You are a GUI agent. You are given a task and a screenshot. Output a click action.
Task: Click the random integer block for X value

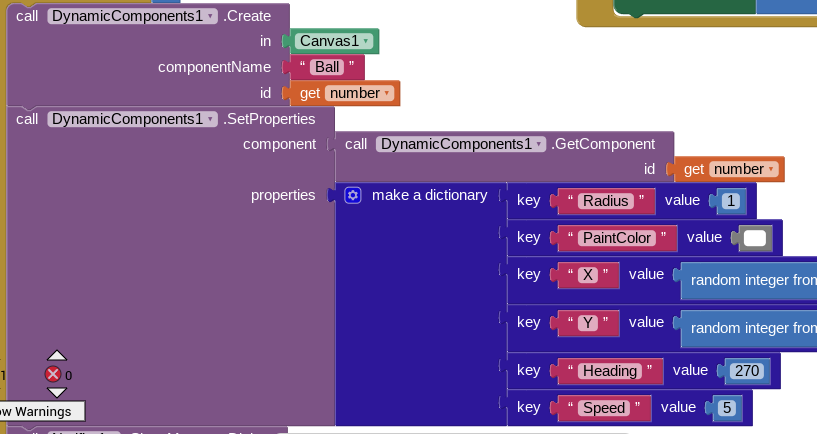pos(749,280)
